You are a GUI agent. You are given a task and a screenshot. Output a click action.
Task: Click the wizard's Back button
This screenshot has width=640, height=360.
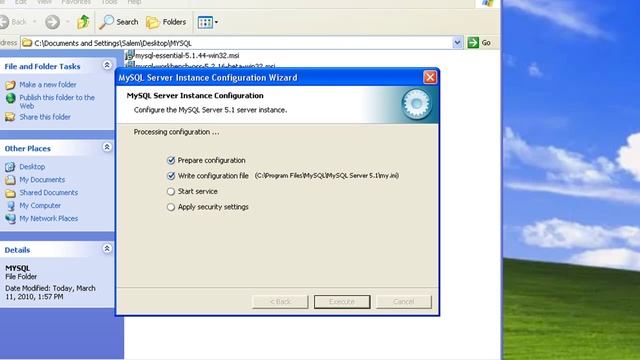[x=280, y=302]
